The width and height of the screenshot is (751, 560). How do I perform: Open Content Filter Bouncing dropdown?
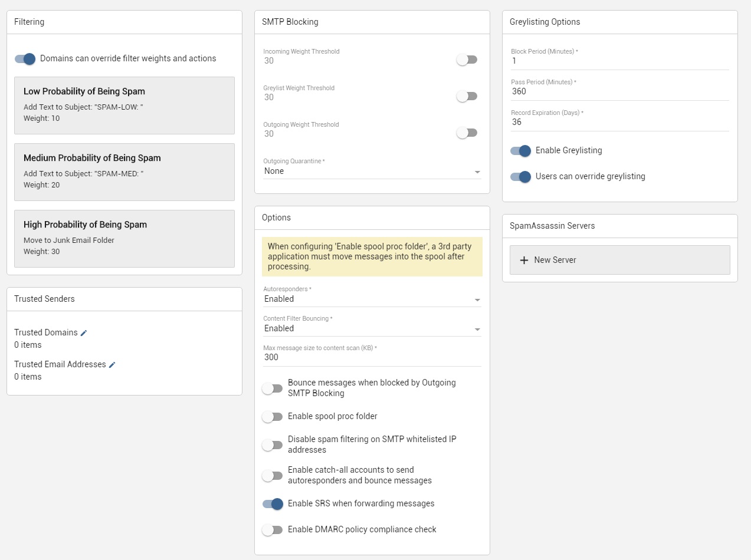click(x=372, y=328)
